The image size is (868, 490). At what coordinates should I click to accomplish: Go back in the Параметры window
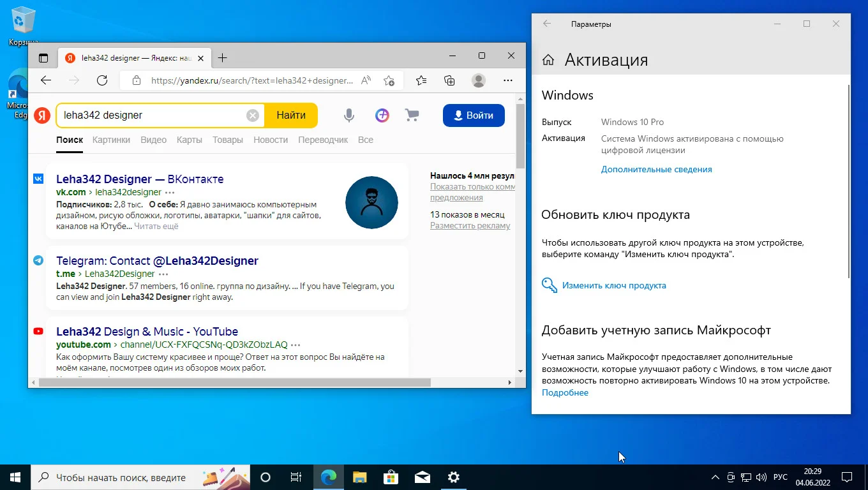pyautogui.click(x=546, y=24)
